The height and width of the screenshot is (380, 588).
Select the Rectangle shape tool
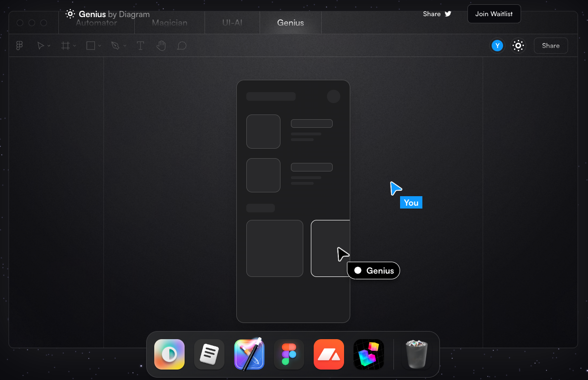(x=91, y=46)
